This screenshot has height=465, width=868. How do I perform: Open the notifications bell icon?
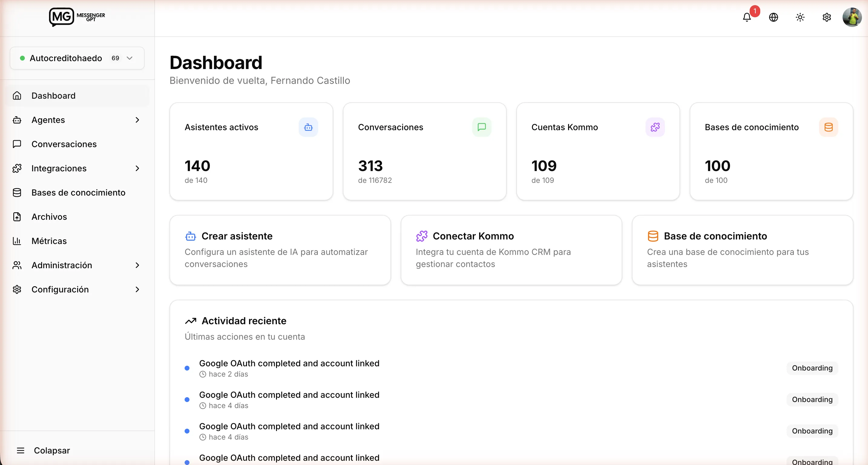[747, 17]
